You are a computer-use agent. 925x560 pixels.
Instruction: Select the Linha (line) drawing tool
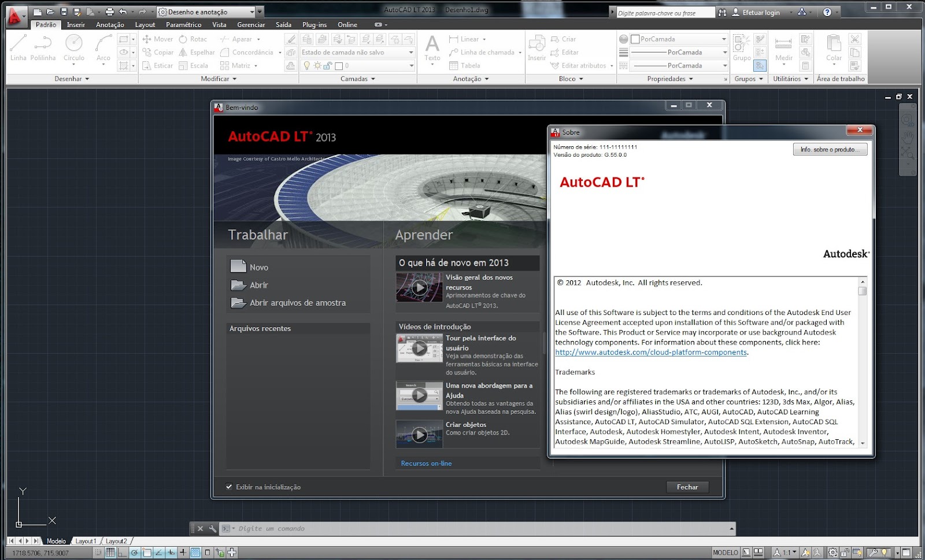point(18,47)
